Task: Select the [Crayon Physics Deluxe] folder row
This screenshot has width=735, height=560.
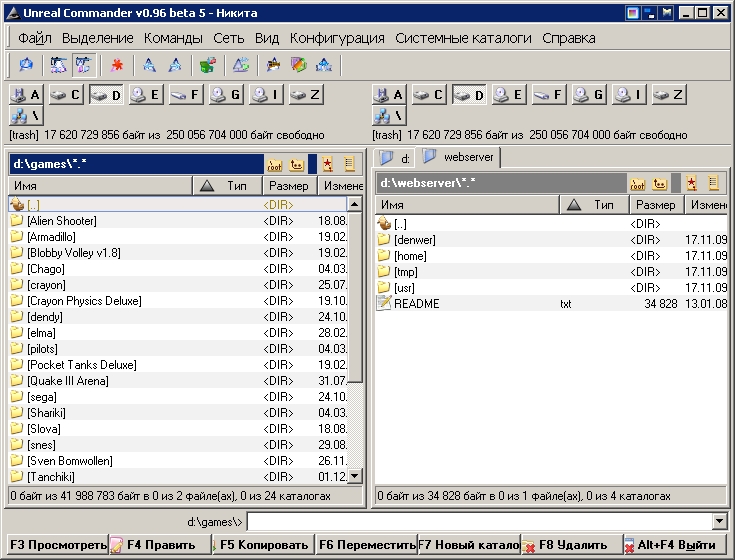Action: click(178, 300)
